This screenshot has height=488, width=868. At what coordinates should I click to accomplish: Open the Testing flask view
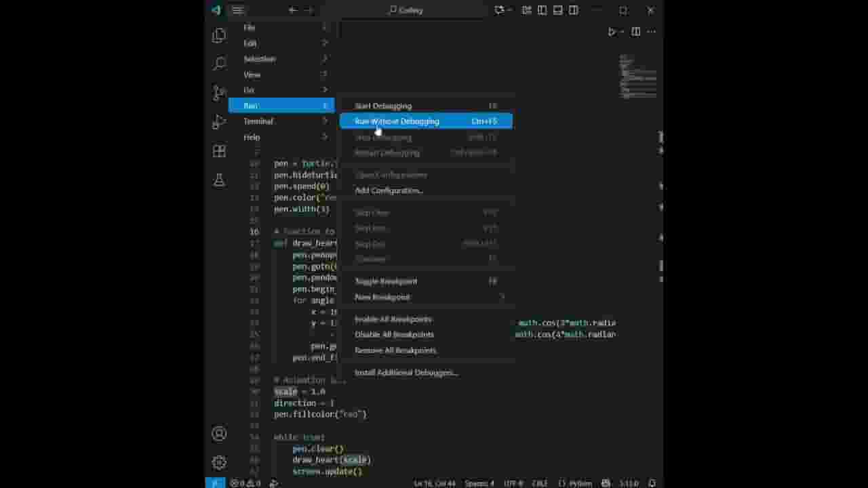point(219,180)
